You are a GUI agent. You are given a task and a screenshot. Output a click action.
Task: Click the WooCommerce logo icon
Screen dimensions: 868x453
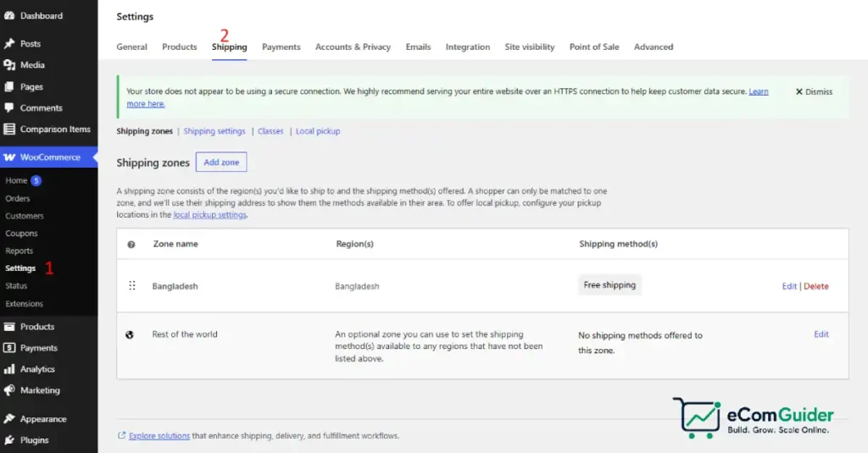[9, 157]
